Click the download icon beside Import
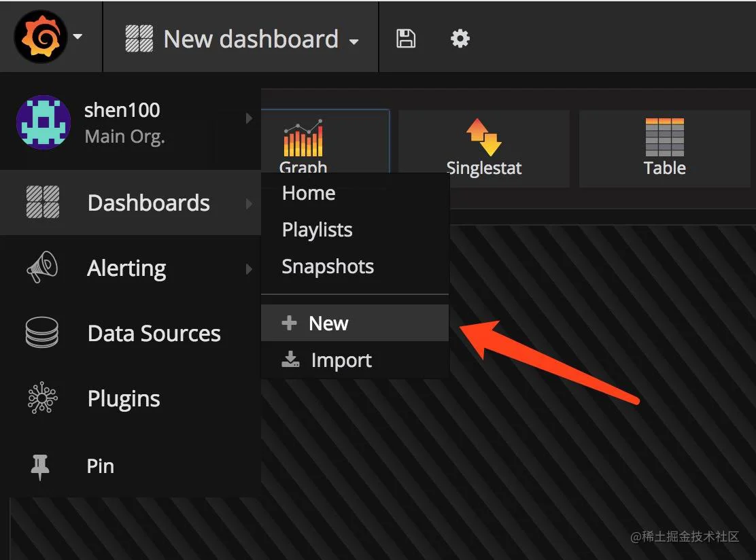756x560 pixels. point(290,359)
